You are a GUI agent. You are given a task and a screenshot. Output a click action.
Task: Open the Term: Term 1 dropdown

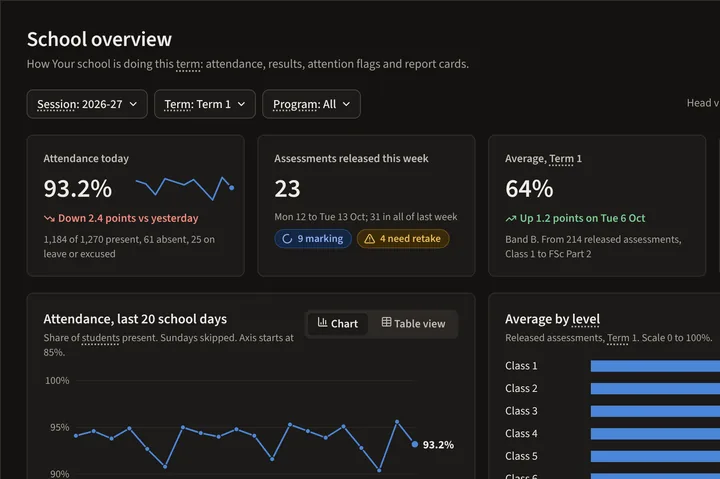pos(205,104)
